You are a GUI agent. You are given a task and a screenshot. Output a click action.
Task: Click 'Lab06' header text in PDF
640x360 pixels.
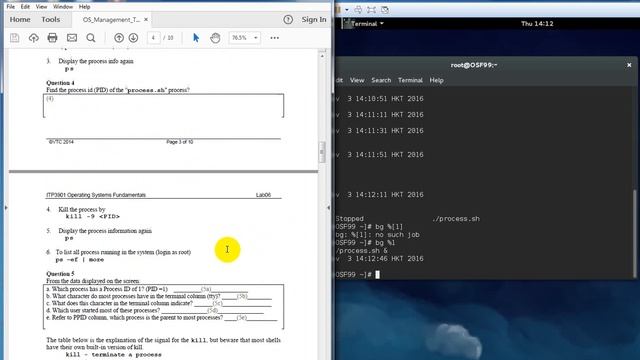click(263, 195)
